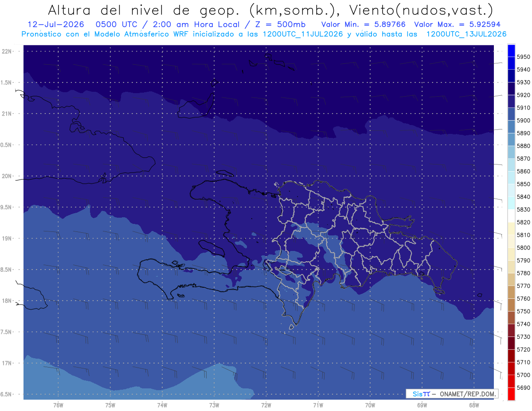Image resolution: width=532 pixels, height=411 pixels.
Task: Click legend value 5850
Action: point(523,184)
